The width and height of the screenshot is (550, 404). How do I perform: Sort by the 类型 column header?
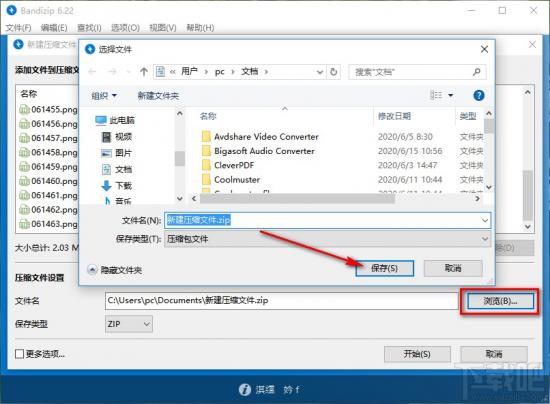(x=468, y=116)
